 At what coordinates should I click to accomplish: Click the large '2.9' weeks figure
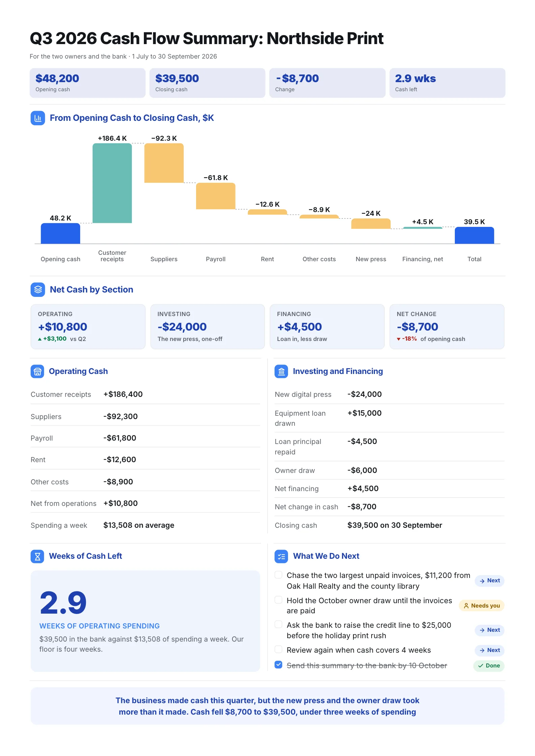pyautogui.click(x=63, y=603)
